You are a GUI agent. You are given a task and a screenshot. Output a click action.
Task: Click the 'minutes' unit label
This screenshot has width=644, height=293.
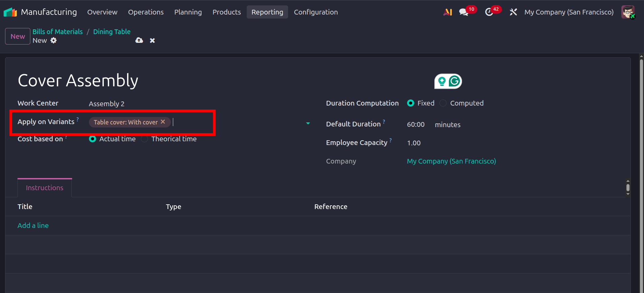coord(448,125)
